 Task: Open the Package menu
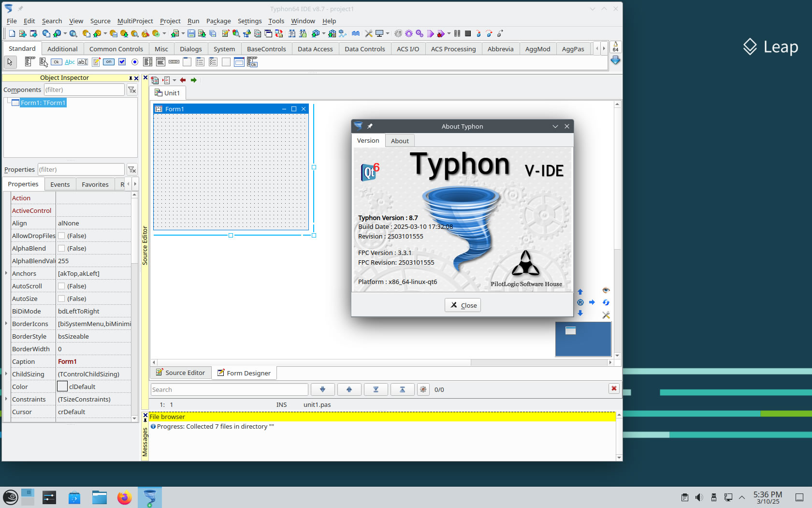tap(218, 21)
